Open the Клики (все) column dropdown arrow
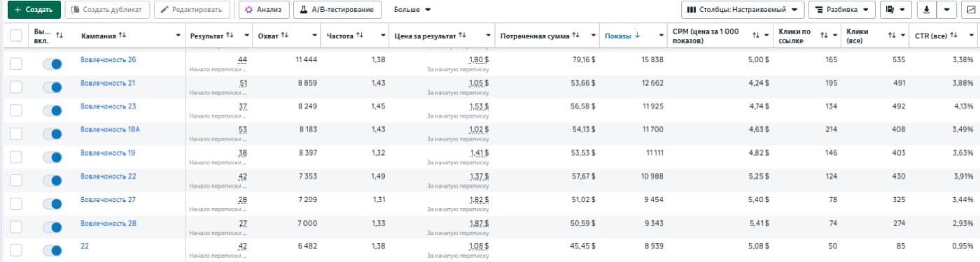 [903, 35]
